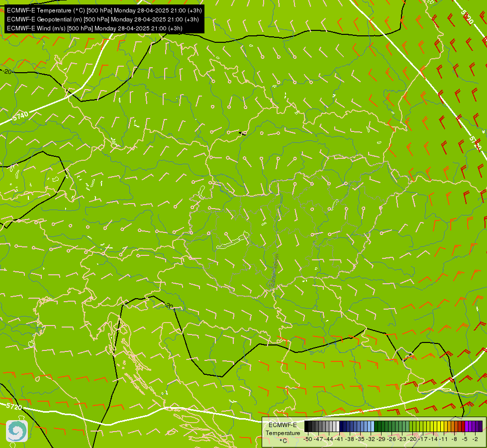
Task: Click the -5 value on the legend scale
Action: 465,439
